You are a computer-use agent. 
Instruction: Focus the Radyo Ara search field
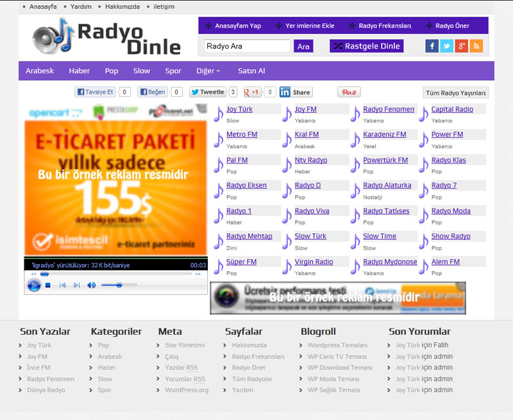(247, 46)
